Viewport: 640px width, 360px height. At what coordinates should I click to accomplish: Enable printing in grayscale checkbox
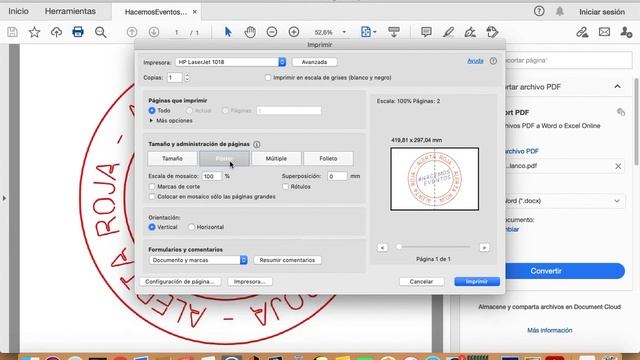268,78
